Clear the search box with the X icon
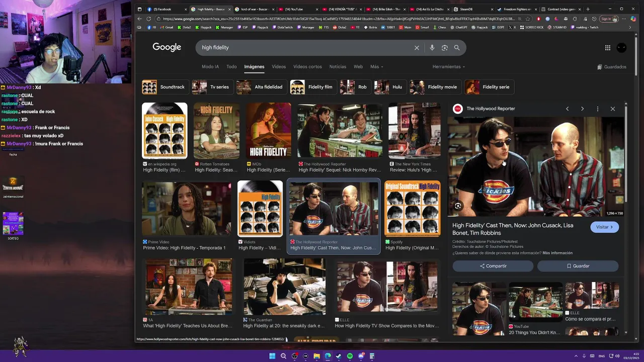Screen dimensions: 644x362 tap(417, 48)
